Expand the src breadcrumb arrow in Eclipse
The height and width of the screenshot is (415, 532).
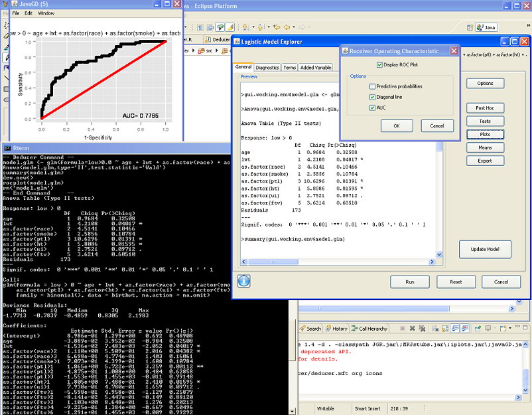click(x=216, y=50)
